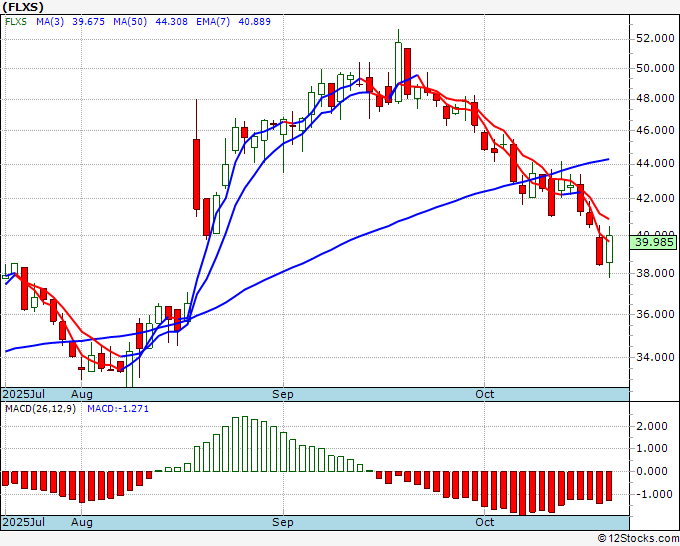Click the 1.000 MACD axis label

coord(652,448)
